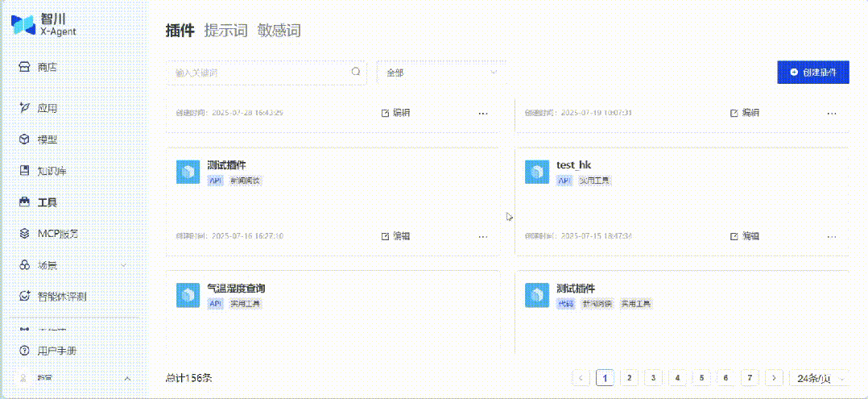Expand the 场景 sidebar submenu

click(x=123, y=265)
